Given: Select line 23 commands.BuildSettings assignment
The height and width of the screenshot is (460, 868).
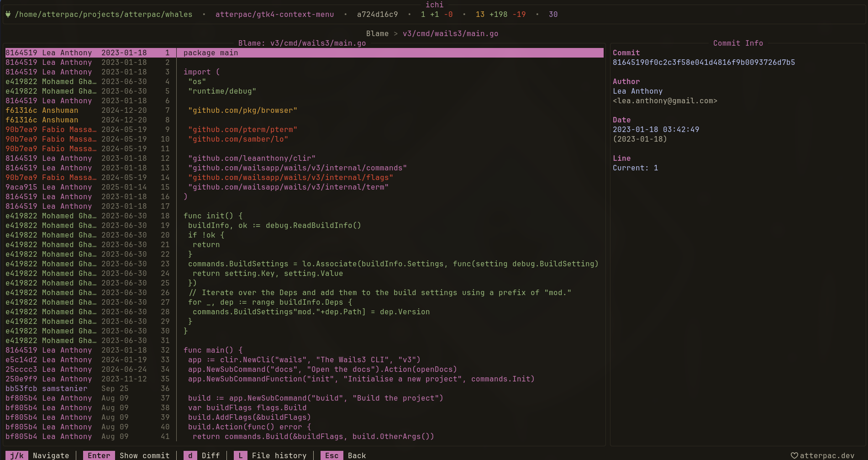Looking at the screenshot, I should (304, 264).
